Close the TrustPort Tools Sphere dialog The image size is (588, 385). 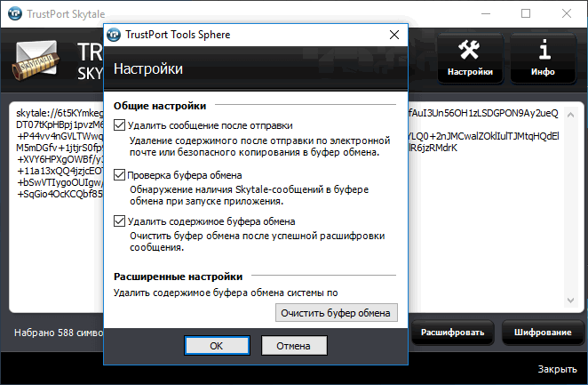(x=392, y=35)
